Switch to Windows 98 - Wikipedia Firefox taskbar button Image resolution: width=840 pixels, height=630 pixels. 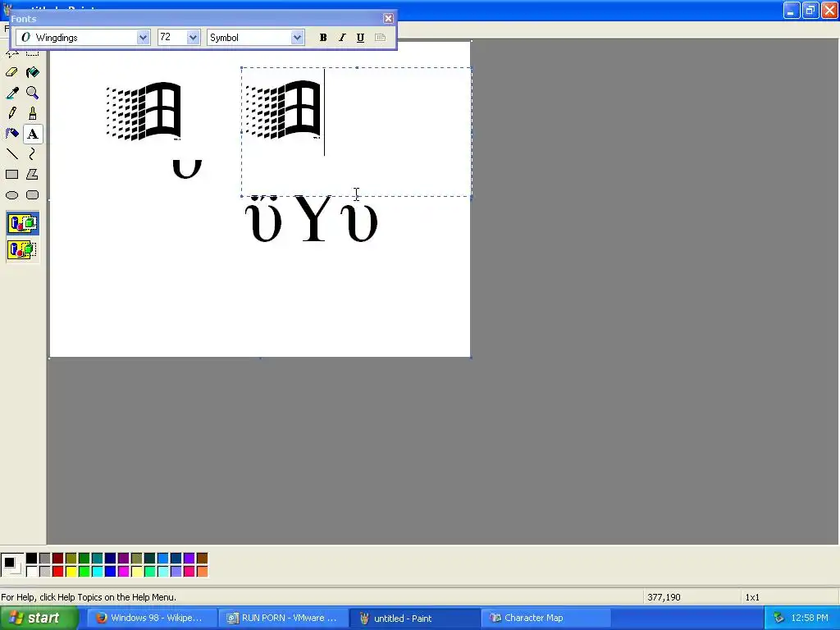coord(152,619)
